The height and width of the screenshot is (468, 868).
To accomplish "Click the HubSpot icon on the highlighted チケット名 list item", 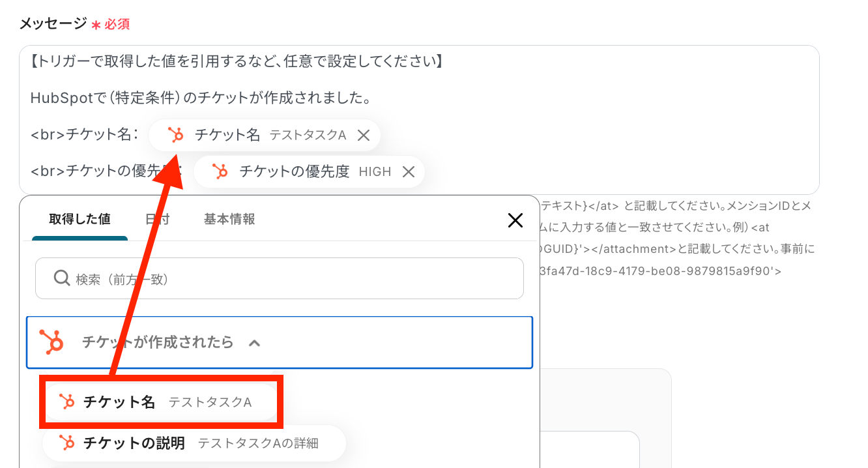I will click(x=66, y=402).
